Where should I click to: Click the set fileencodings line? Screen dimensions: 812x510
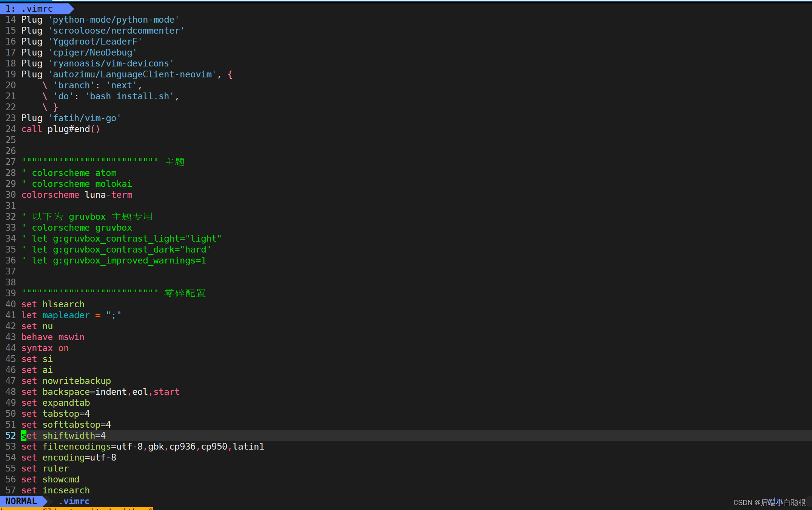(x=143, y=447)
